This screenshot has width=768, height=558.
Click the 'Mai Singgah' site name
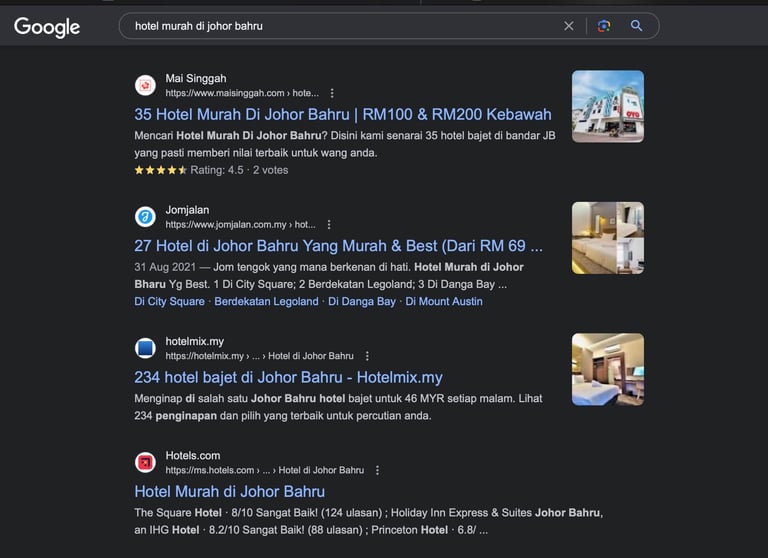(196, 78)
